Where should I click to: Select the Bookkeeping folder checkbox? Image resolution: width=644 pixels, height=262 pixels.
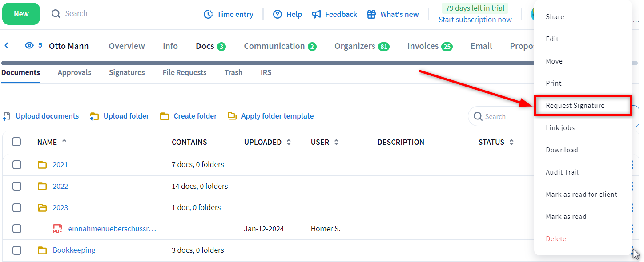tap(17, 250)
